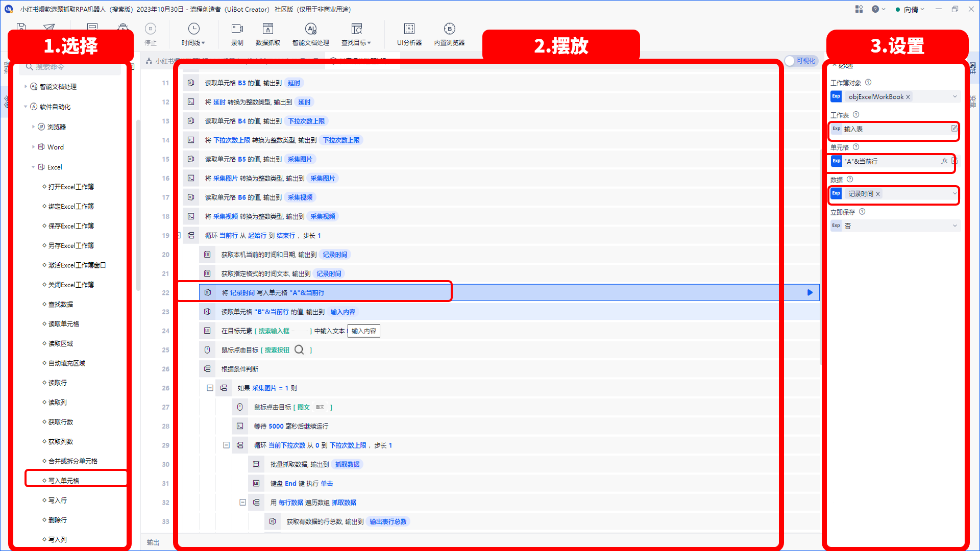Open the 向倩 user account menu
The width and height of the screenshot is (980, 551).
click(x=910, y=9)
